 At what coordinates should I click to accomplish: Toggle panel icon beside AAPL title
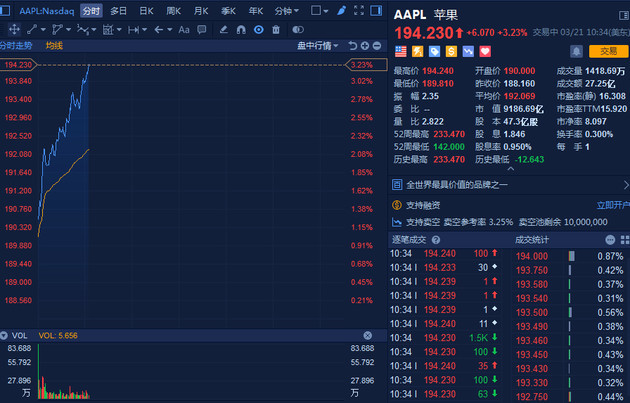(x=624, y=15)
